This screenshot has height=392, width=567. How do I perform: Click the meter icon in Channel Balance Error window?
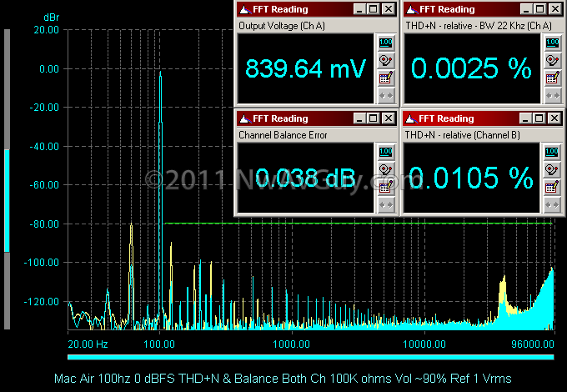pos(385,170)
